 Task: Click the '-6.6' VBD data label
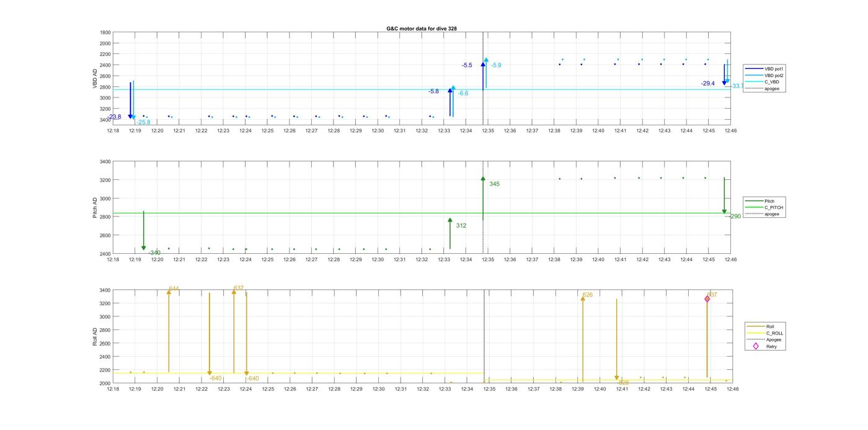tap(463, 93)
